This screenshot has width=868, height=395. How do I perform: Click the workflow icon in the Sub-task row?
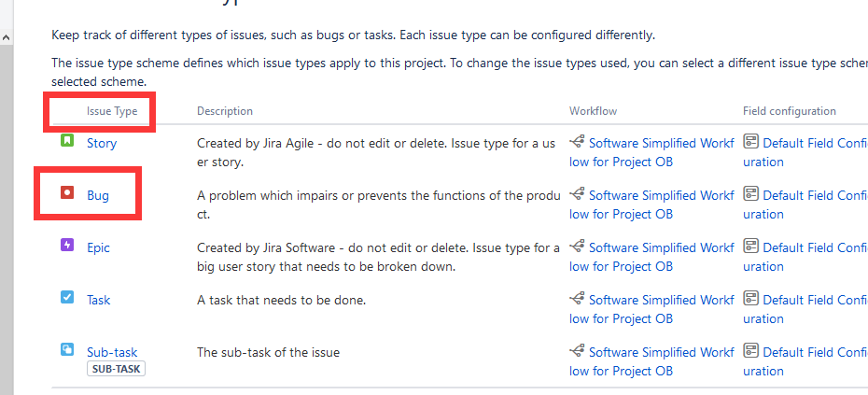[x=577, y=352]
